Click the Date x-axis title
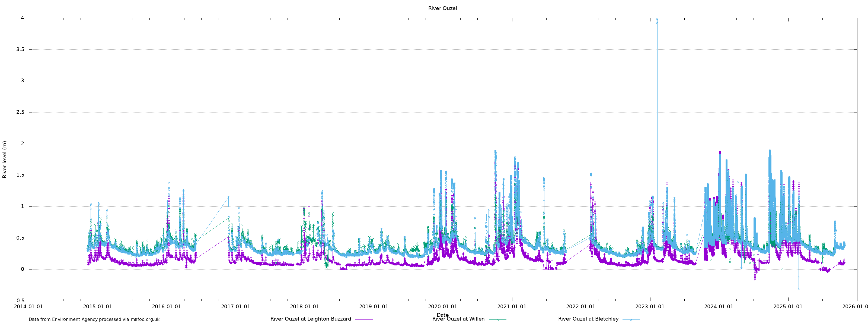This screenshot has width=868, height=326. (x=442, y=315)
